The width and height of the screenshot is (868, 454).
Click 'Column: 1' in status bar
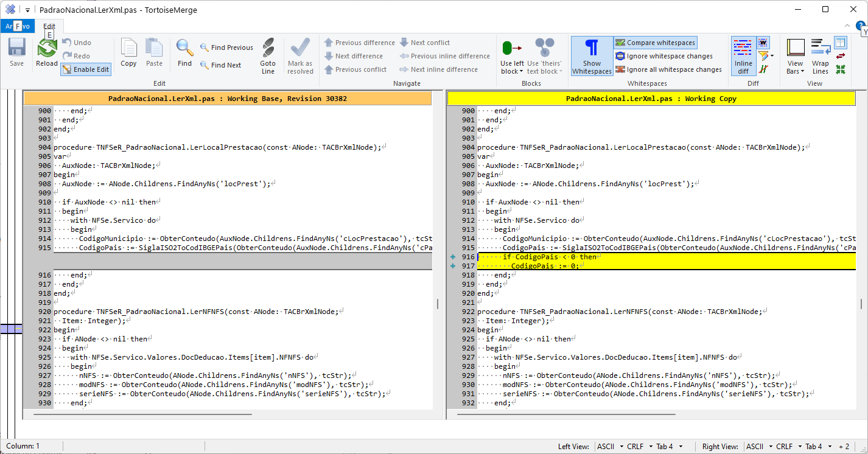click(x=23, y=447)
